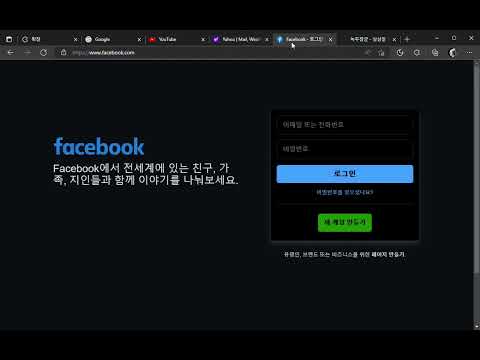This screenshot has height=360, width=480.
Task: Switch to the first browser tab
Action: (48, 39)
